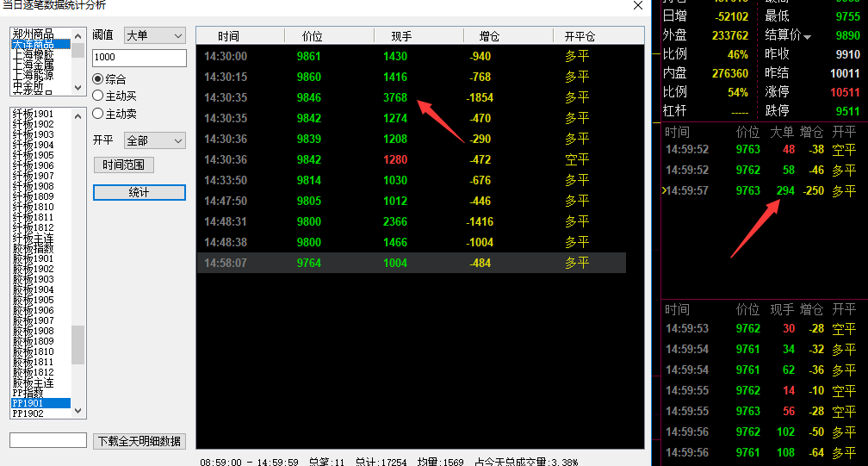This screenshot has height=466, width=868.
Task: Close the tick data statistics dialog
Action: click(638, 5)
